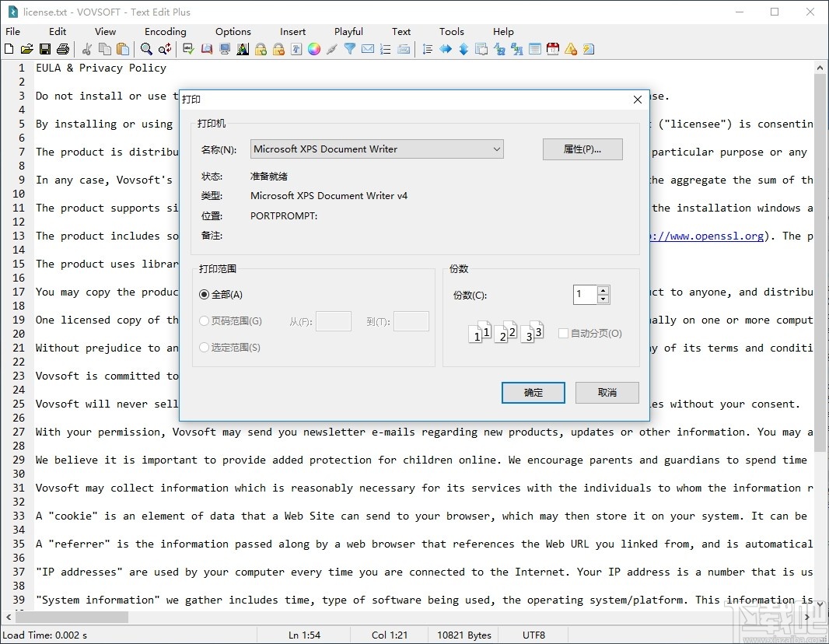Viewport: 829px width, 644px height.
Task: Click the lightning bolt note icon
Action: coord(589,49)
